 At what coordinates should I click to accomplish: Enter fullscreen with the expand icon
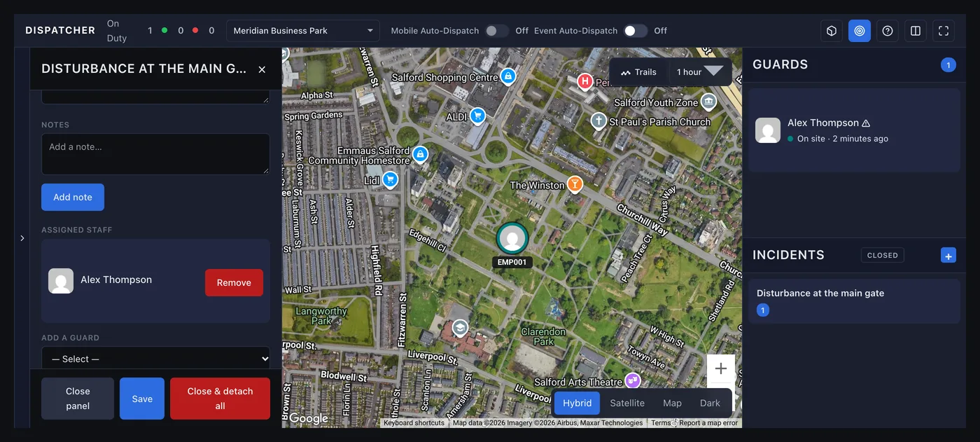point(944,31)
